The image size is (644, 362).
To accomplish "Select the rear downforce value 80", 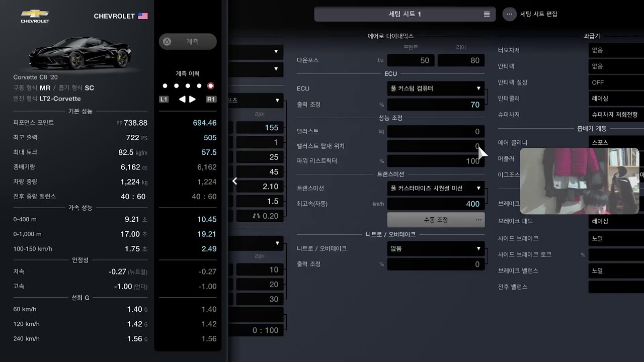I will tap(461, 60).
